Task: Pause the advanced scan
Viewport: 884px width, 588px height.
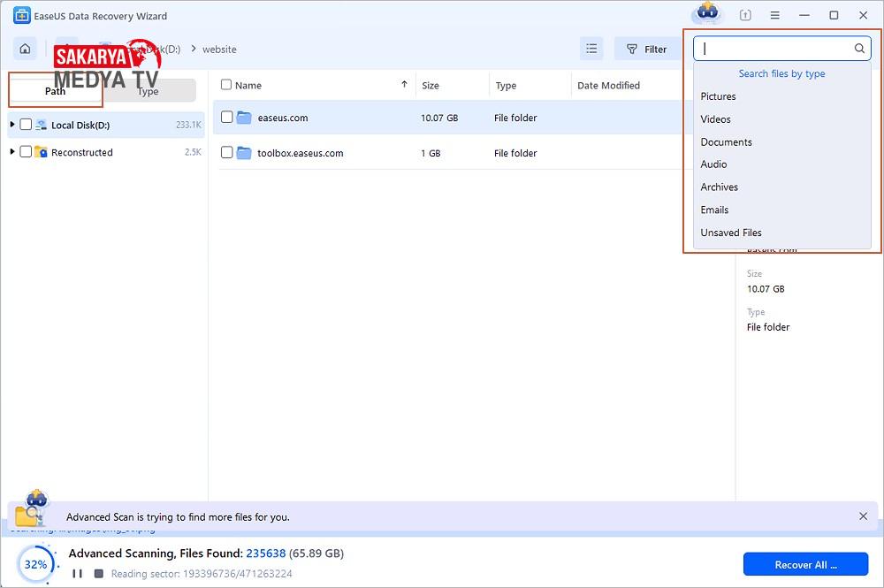Action: coord(77,574)
